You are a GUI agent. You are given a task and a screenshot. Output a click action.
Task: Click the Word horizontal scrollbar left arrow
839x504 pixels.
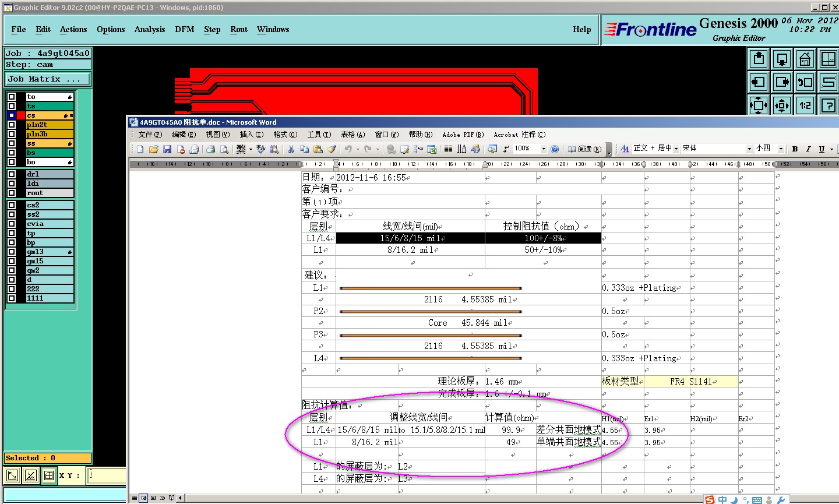[x=181, y=498]
